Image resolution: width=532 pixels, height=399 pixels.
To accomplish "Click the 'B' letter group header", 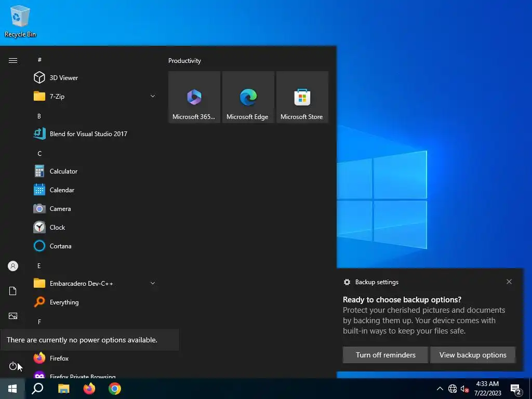I will tap(39, 116).
